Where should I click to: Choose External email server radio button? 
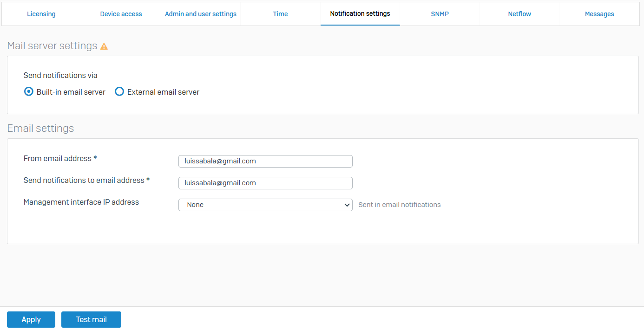coord(119,92)
